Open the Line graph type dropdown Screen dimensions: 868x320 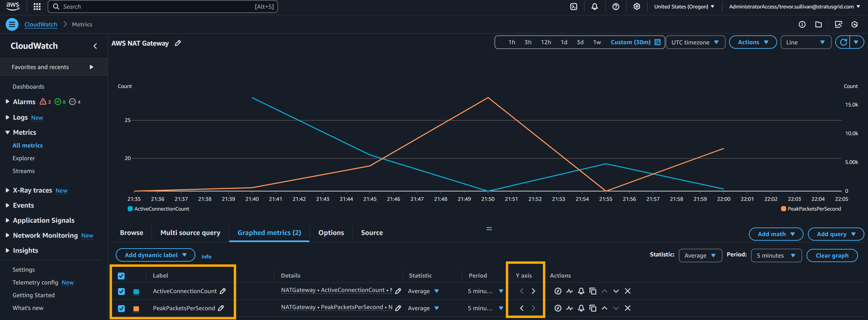806,42
